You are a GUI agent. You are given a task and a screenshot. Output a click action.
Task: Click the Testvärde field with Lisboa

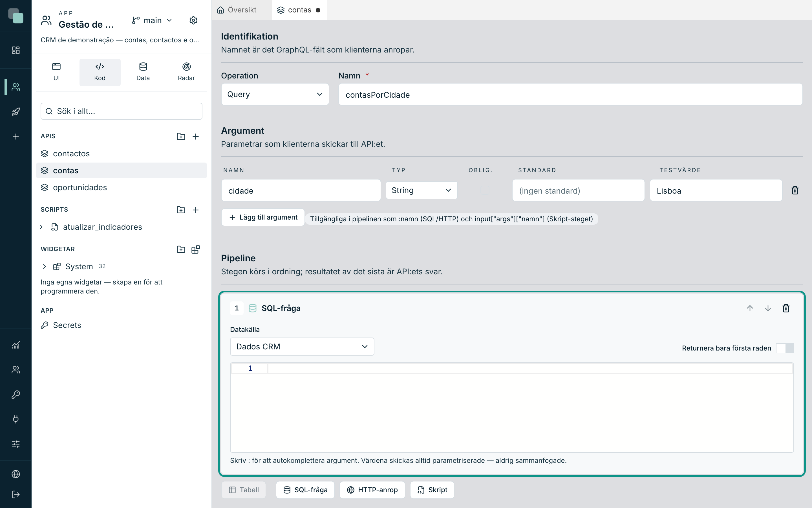(x=716, y=190)
